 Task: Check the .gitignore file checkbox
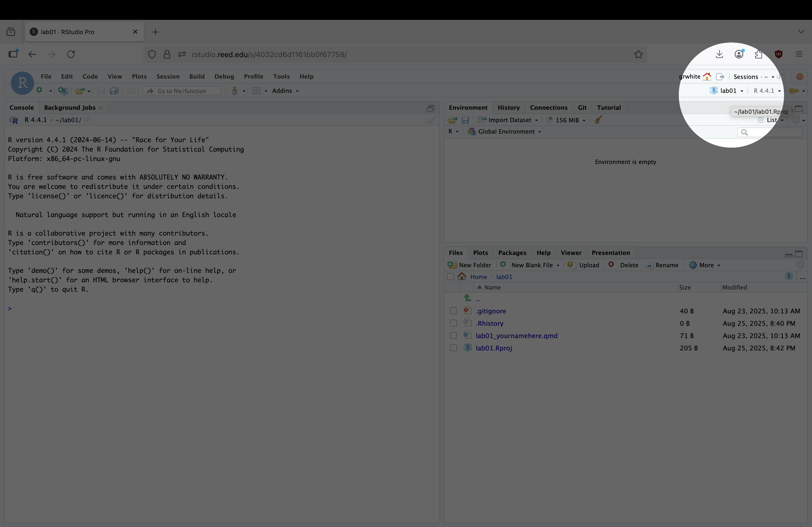[x=453, y=311]
